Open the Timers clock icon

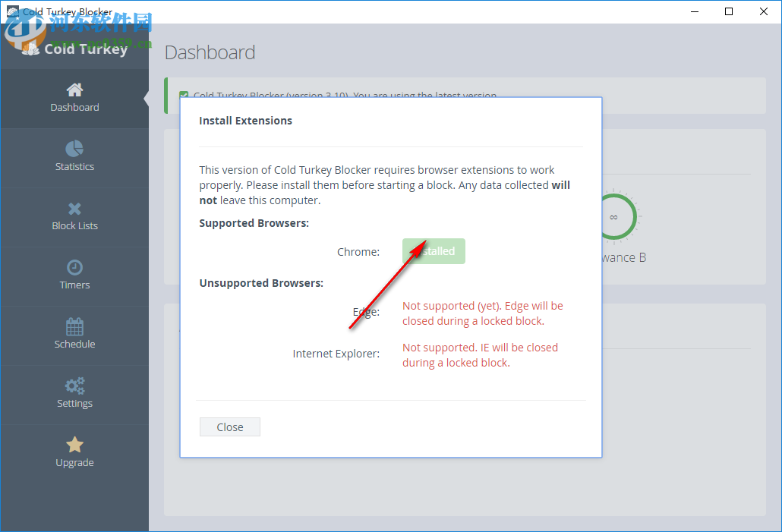click(74, 267)
